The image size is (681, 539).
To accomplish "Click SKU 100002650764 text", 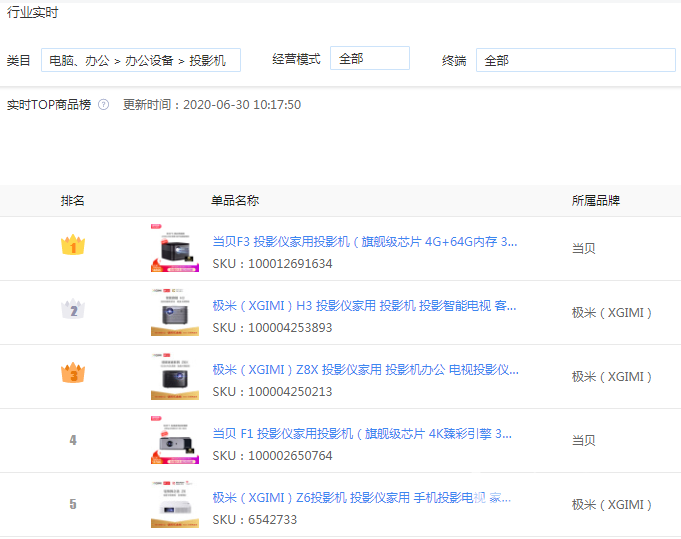I will [272, 456].
